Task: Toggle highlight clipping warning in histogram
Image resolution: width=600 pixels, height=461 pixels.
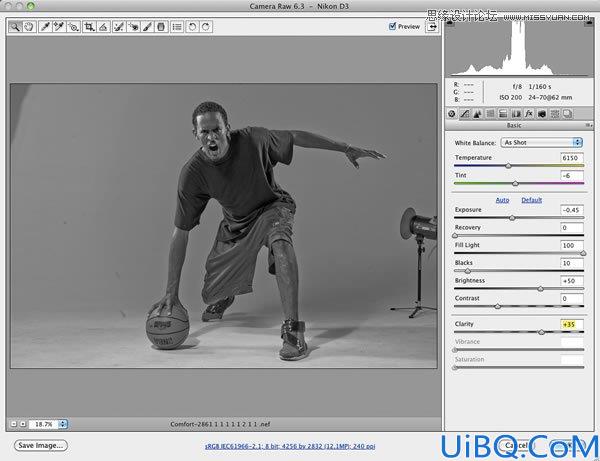Action: coord(588,24)
